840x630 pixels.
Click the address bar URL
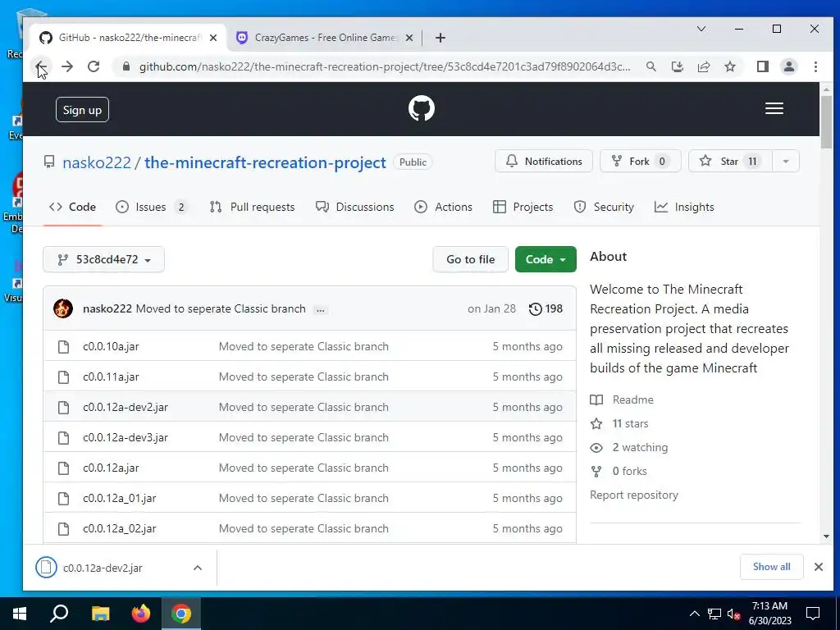(x=385, y=66)
